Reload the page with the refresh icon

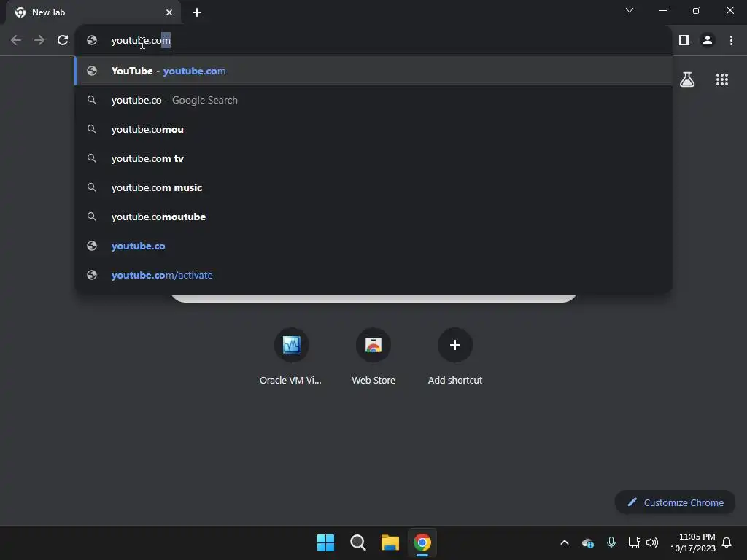click(x=63, y=41)
